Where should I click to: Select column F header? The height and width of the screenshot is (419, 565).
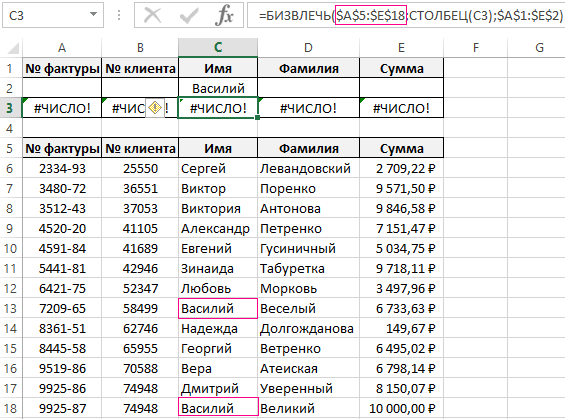coord(475,48)
